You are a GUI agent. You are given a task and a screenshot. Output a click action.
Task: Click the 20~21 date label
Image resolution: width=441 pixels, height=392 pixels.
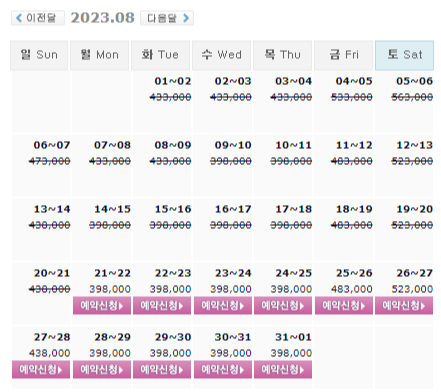pyautogui.click(x=52, y=273)
